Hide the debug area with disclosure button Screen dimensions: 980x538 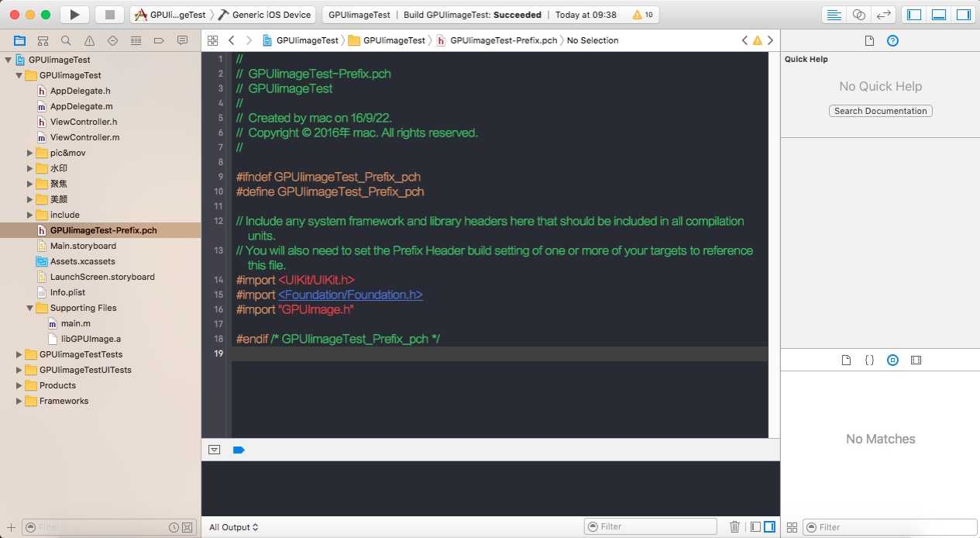[x=215, y=450]
